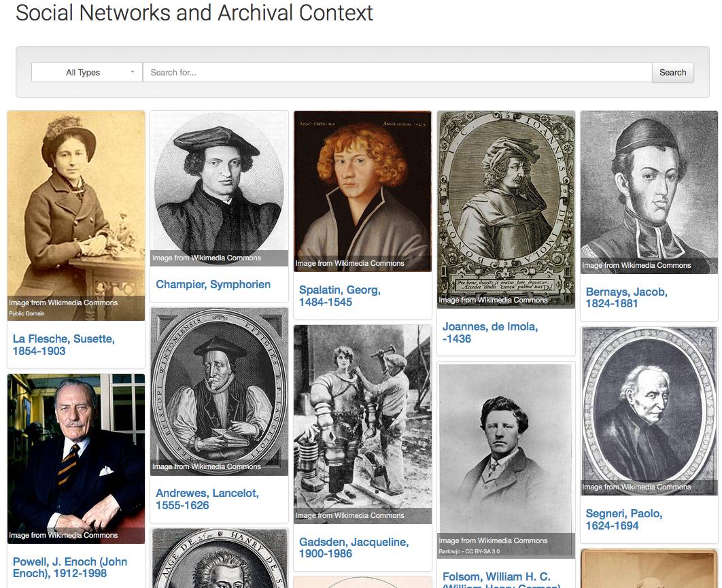Open the Segneri, Paolo, 1624-1694 link

click(x=624, y=519)
